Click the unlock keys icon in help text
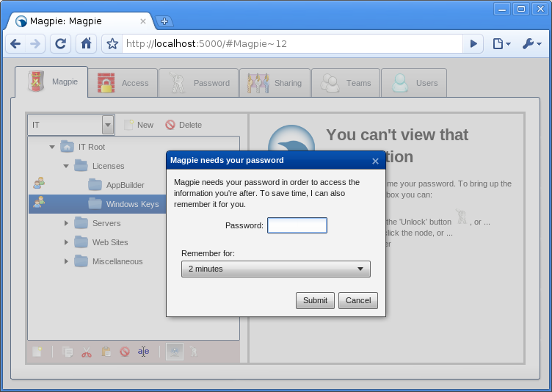 (461, 217)
